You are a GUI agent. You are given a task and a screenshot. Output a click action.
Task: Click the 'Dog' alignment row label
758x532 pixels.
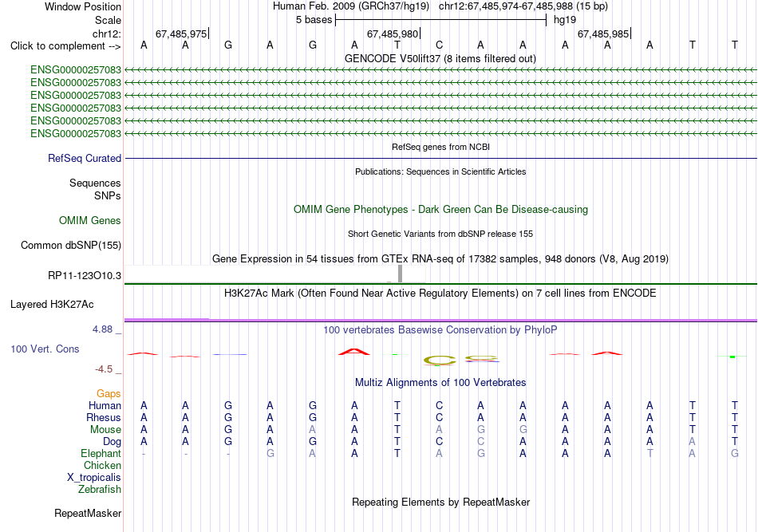pos(112,442)
